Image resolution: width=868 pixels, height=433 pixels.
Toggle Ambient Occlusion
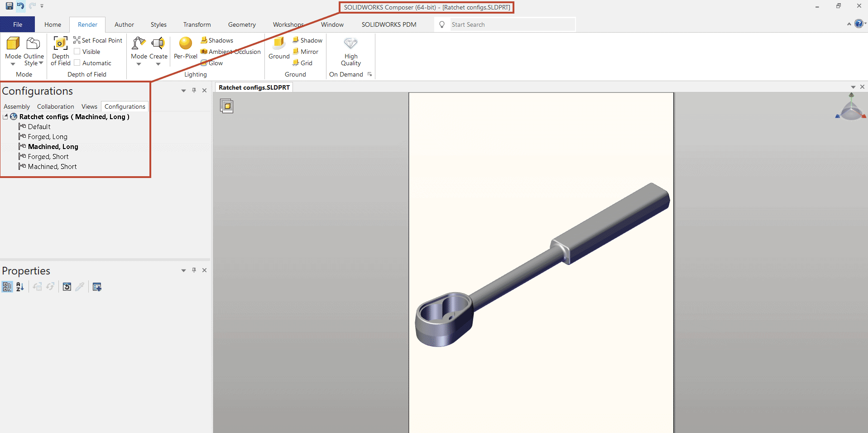230,52
